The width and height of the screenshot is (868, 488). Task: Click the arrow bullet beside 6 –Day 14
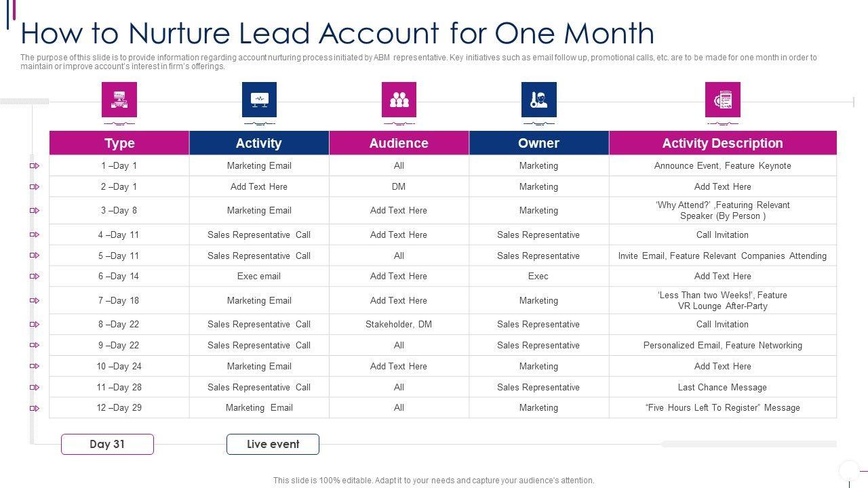(35, 277)
